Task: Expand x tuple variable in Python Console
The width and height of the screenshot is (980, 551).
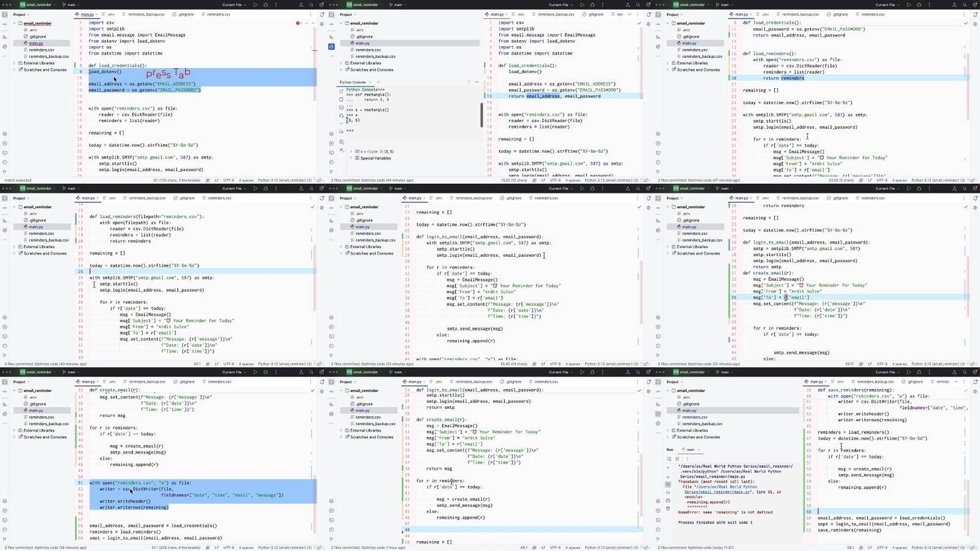Action: pyautogui.click(x=351, y=151)
